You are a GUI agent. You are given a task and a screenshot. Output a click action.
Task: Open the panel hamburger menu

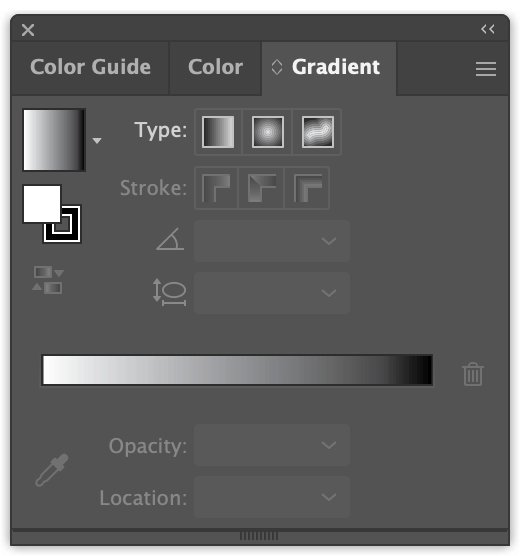(486, 68)
